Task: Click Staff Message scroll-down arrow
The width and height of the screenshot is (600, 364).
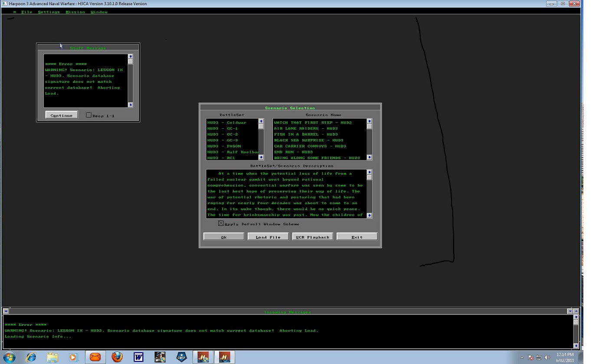Action: point(130,104)
